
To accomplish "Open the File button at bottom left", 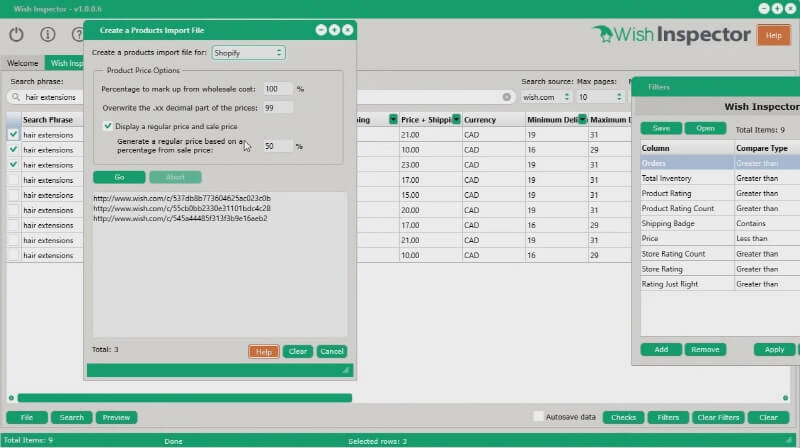I will (27, 417).
